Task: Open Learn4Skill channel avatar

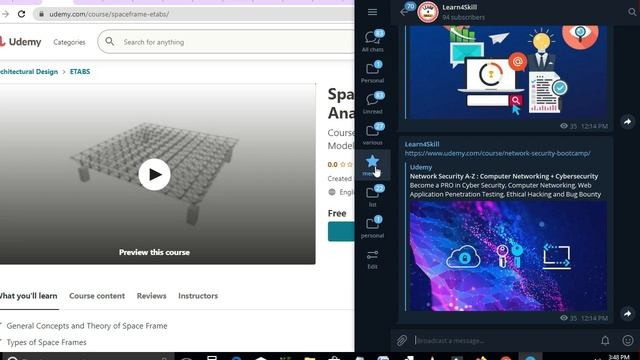Action: point(428,12)
